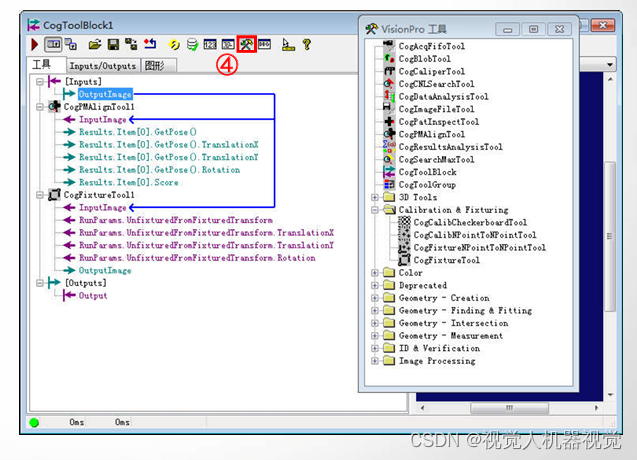This screenshot has width=637, height=460.
Task: Click the horizontal scrollbar under image display
Action: pos(509,408)
